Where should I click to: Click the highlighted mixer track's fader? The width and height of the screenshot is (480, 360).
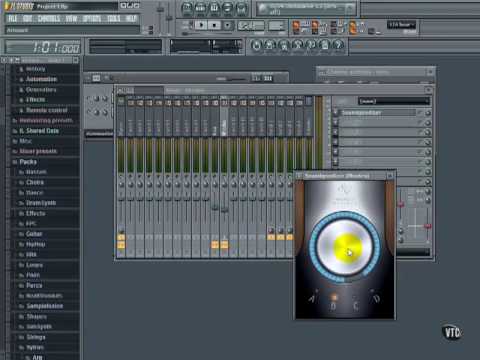(x=224, y=210)
